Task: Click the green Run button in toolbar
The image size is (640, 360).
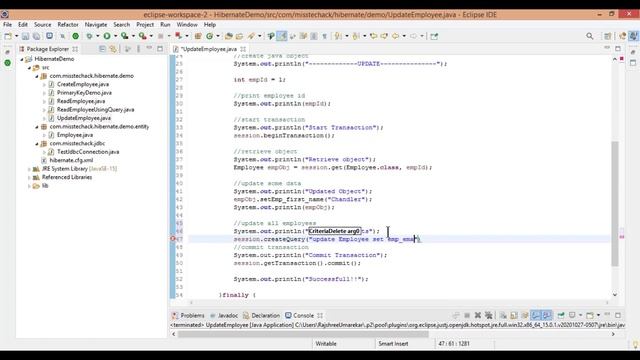Action: tap(107, 36)
